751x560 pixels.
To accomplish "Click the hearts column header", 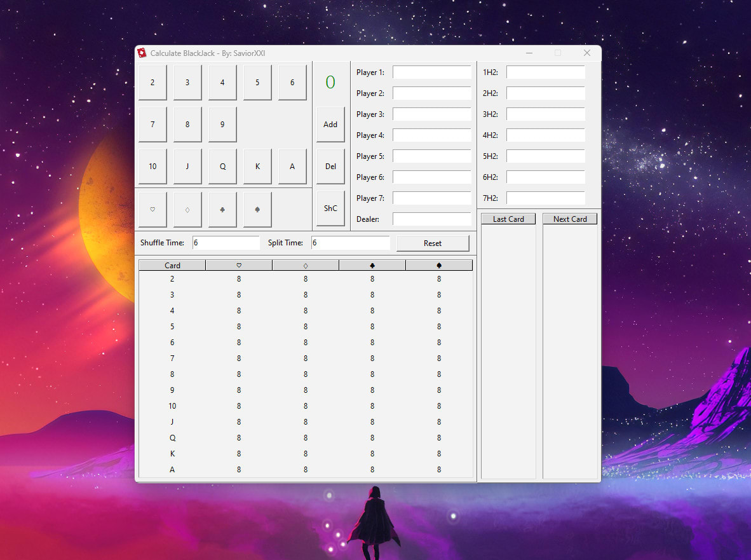I will [x=239, y=266].
